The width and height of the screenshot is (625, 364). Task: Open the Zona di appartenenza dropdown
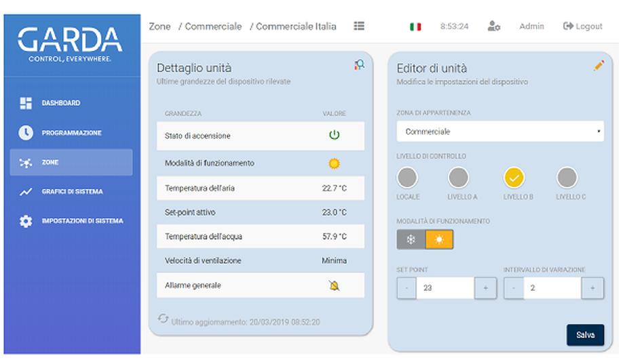500,132
